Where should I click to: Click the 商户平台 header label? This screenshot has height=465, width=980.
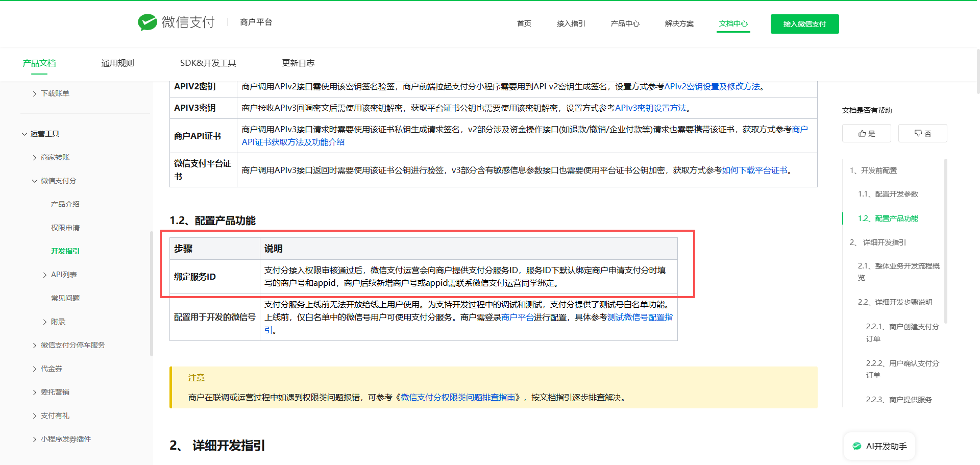point(256,22)
